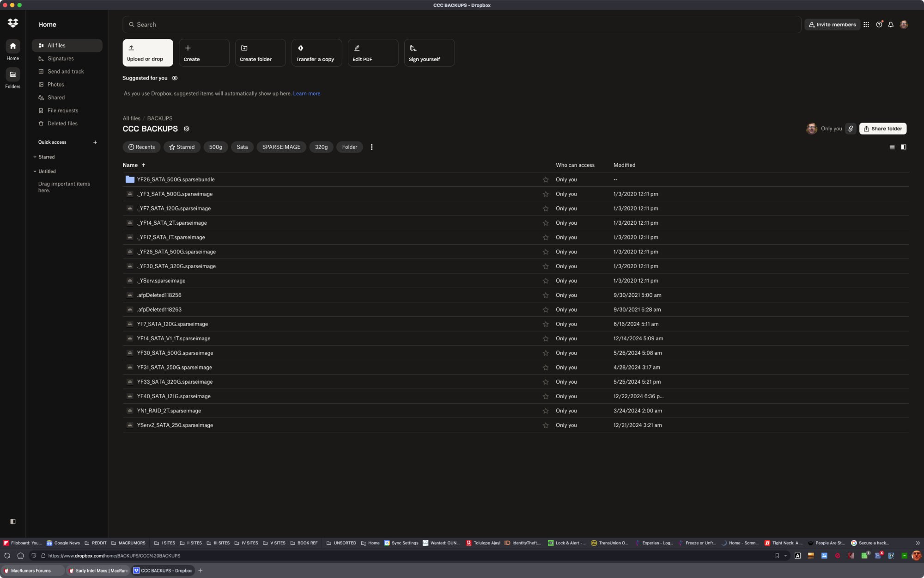Star the YF7_SATA_120G.sparseimage file

[x=546, y=324]
